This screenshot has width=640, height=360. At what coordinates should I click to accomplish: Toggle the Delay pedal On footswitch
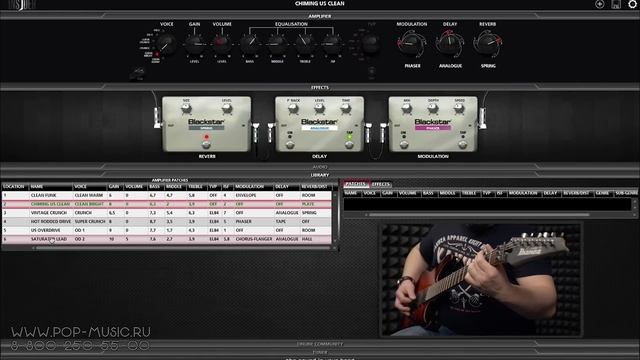tap(290, 145)
